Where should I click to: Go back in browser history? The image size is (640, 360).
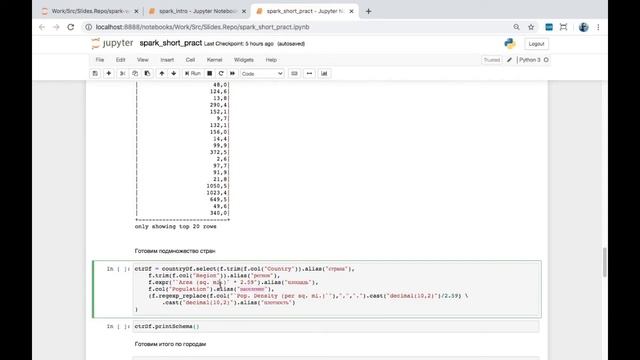coord(42,27)
